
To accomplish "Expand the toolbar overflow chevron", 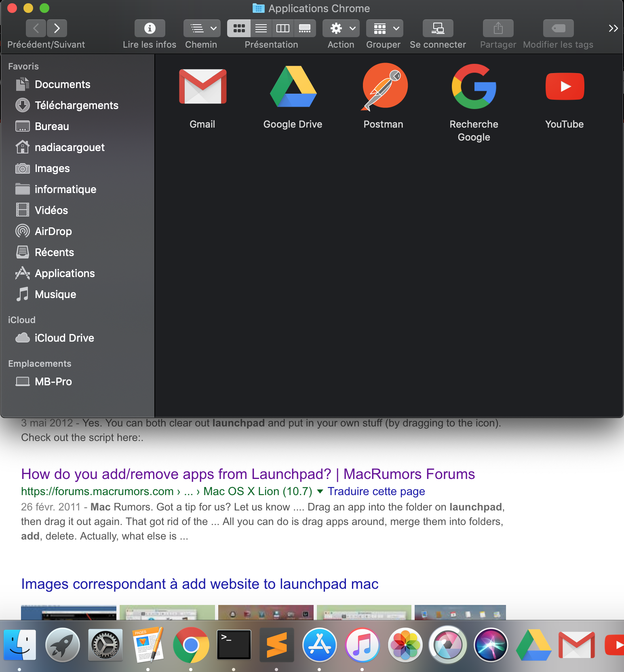I will click(x=613, y=28).
